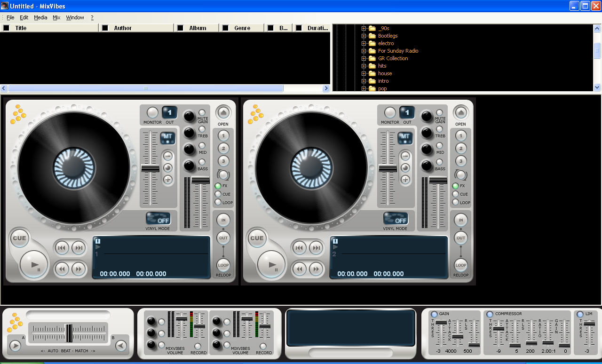Start playback on deck 2 play/pause button
This screenshot has width=602, height=364.
coord(272,265)
